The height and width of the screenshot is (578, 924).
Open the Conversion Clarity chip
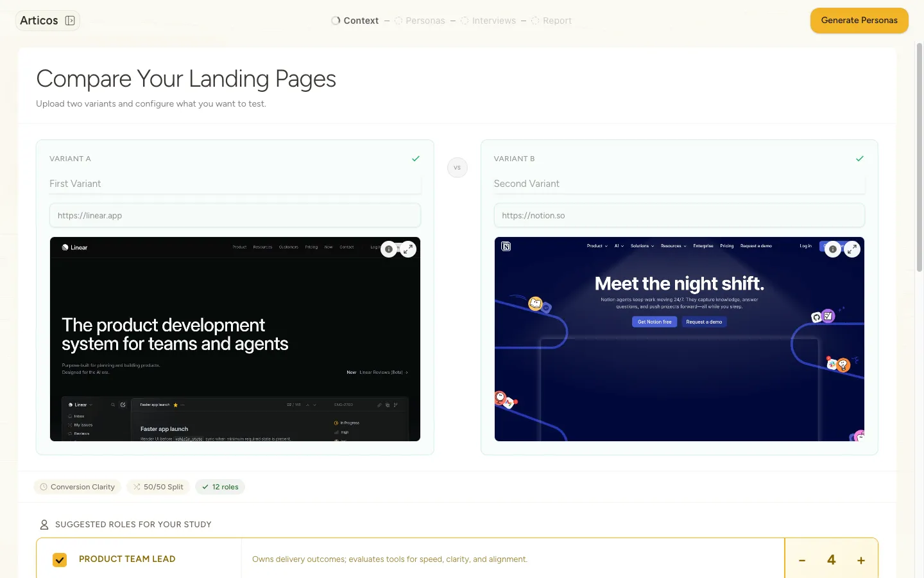coord(78,487)
